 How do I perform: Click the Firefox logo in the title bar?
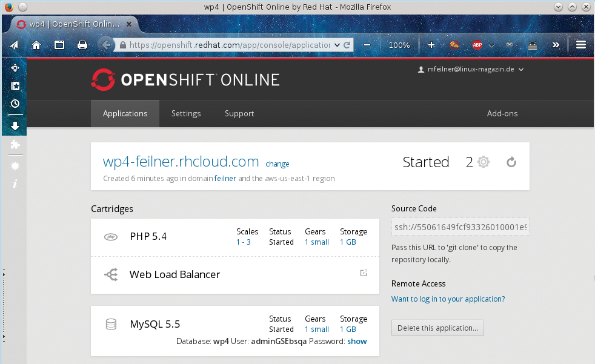tap(8, 7)
